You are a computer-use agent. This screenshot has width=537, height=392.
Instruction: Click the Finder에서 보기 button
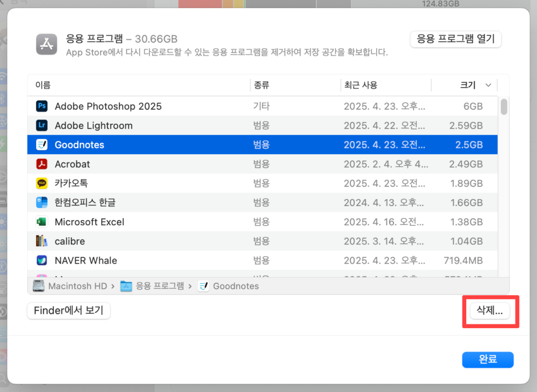coord(69,311)
